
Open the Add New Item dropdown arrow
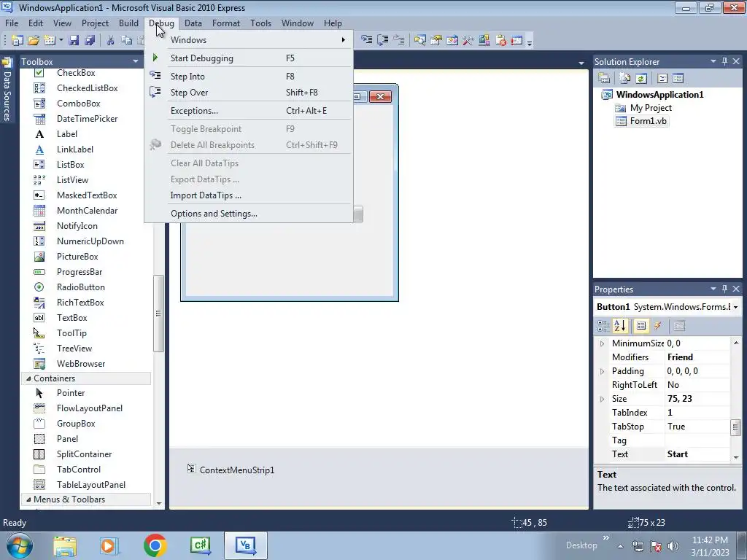tap(61, 41)
